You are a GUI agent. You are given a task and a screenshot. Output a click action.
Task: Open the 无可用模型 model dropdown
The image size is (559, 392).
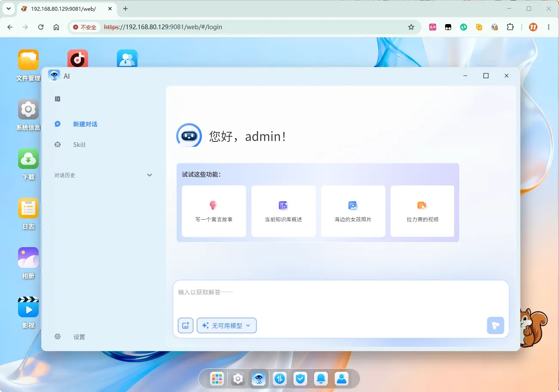tap(226, 325)
